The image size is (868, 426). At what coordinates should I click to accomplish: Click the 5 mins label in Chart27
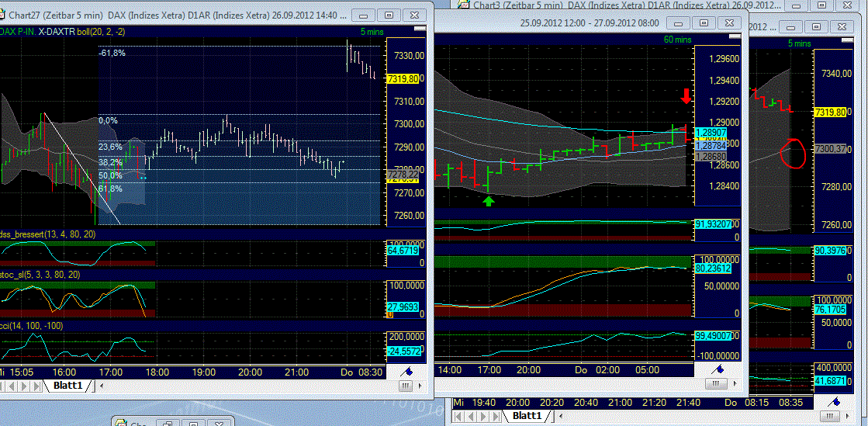371,32
